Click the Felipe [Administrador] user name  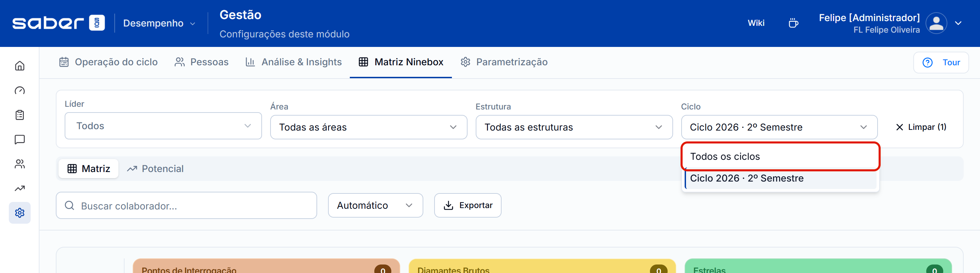[869, 18]
